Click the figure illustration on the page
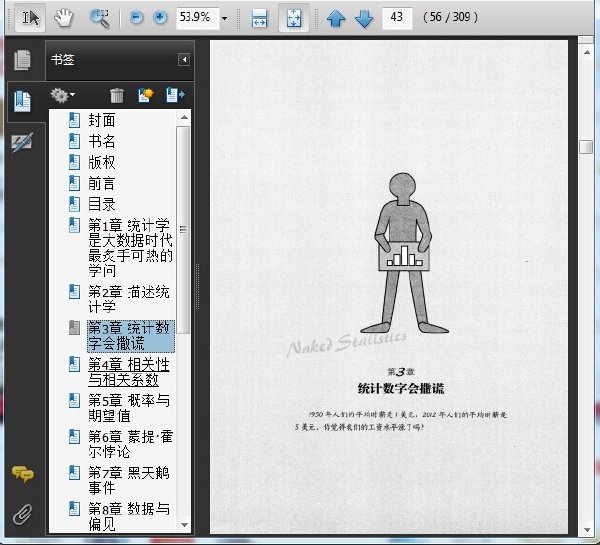 (403, 253)
